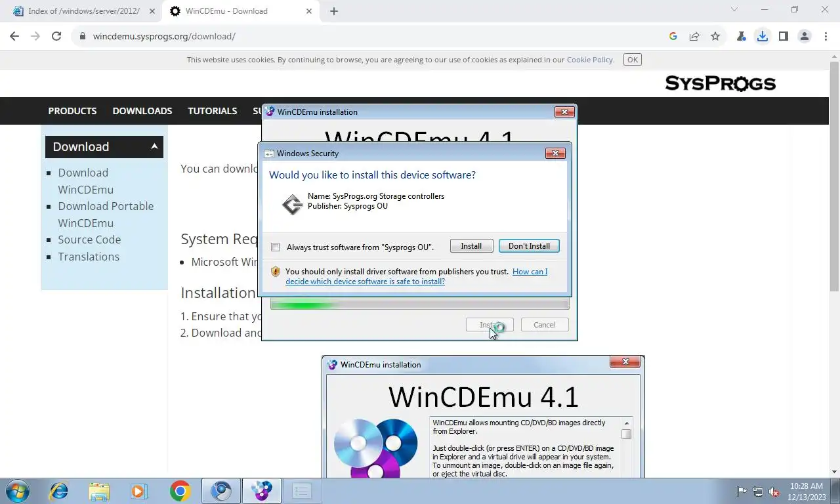
Task: Launch Internet Explorer from taskbar
Action: click(x=59, y=491)
